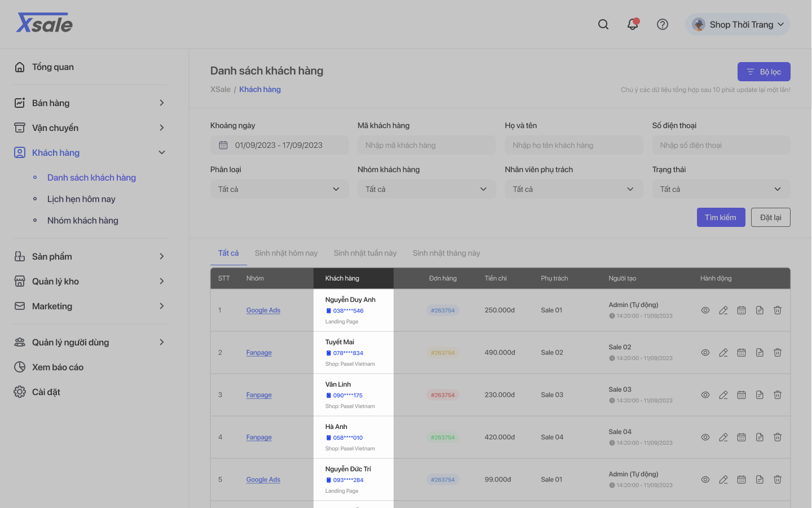The height and width of the screenshot is (508, 812).
Task: Open the Nhân viên phụ trách dropdown
Action: 573,189
